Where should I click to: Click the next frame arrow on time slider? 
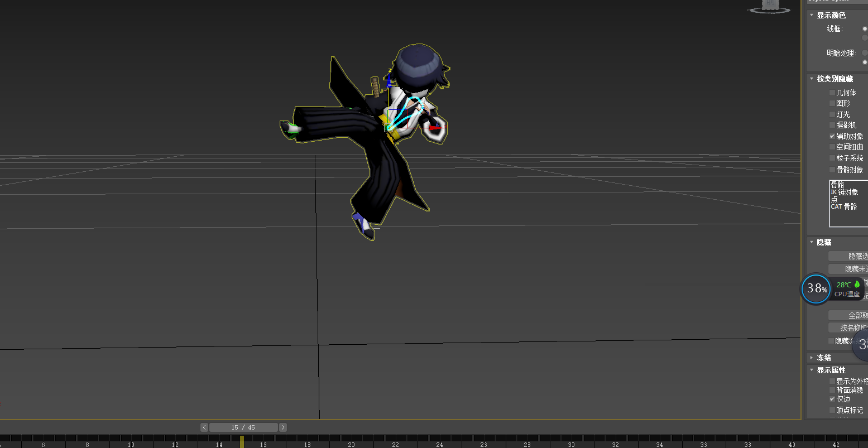[283, 427]
